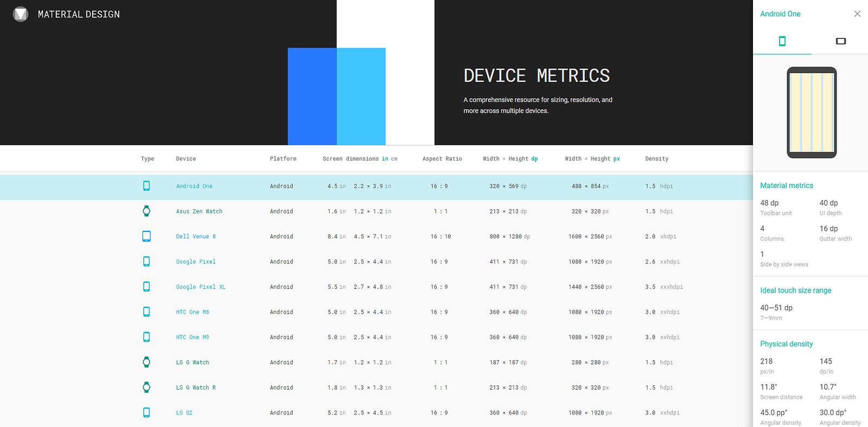Viewport: 868px width, 427px height.
Task: Open the LG G Watch device link
Action: tap(193, 363)
